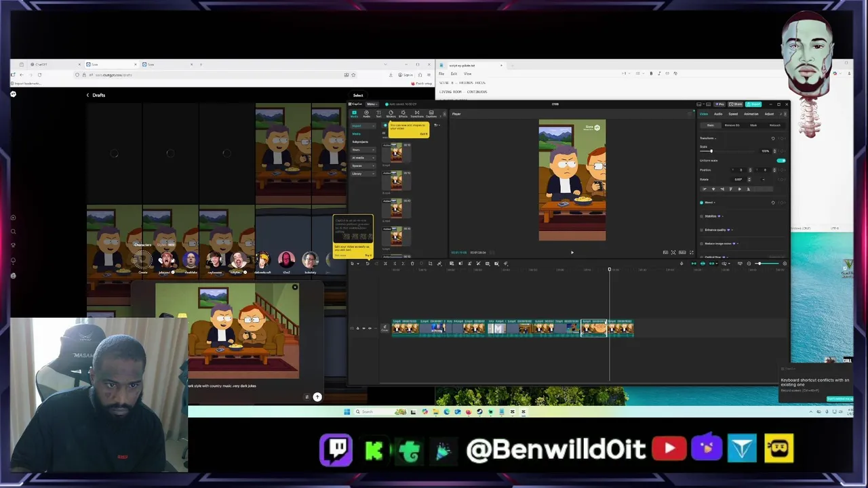Click Got it on yellow tooltip
The width and height of the screenshot is (868, 488).
(424, 134)
